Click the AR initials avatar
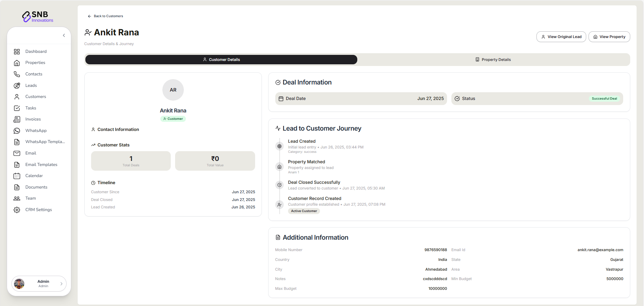This screenshot has height=306, width=644. coord(173,90)
